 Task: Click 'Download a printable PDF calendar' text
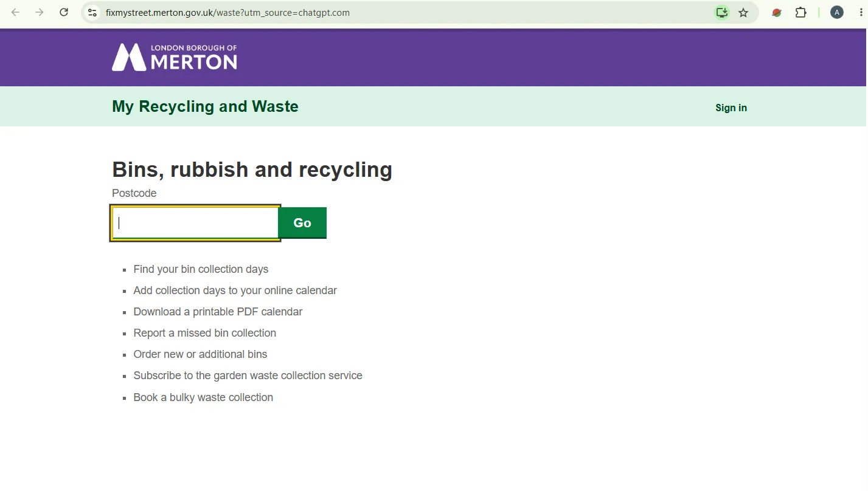pyautogui.click(x=218, y=312)
